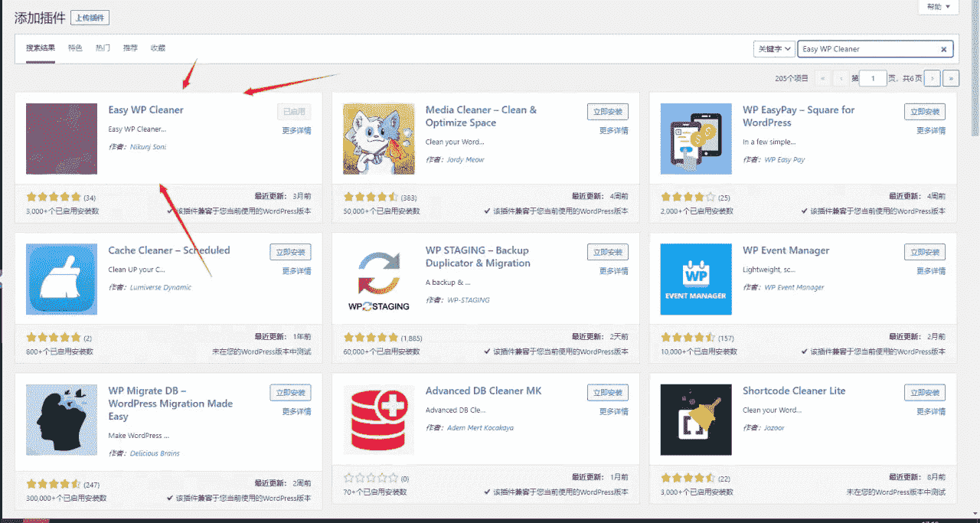
Task: Select the 热门 tab
Action: point(103,48)
